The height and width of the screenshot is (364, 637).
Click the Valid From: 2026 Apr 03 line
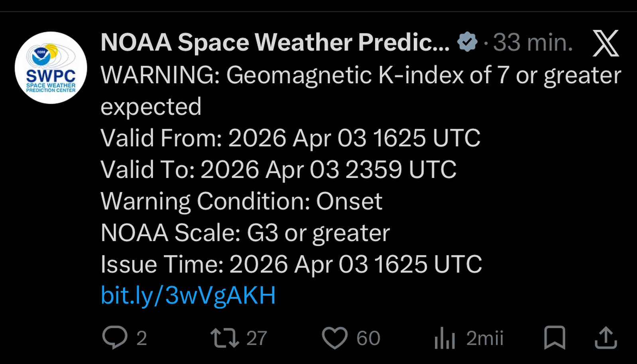pos(290,138)
